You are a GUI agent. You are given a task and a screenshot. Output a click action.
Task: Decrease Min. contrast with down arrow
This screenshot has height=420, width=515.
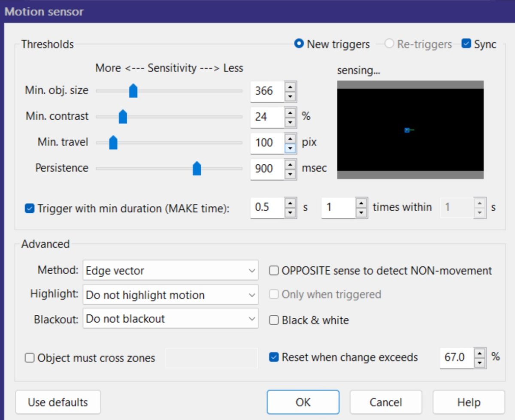point(291,122)
